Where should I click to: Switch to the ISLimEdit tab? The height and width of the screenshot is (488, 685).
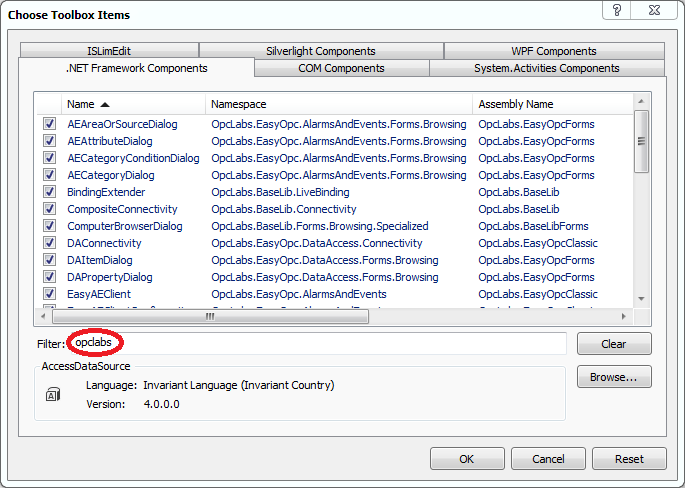[109, 51]
